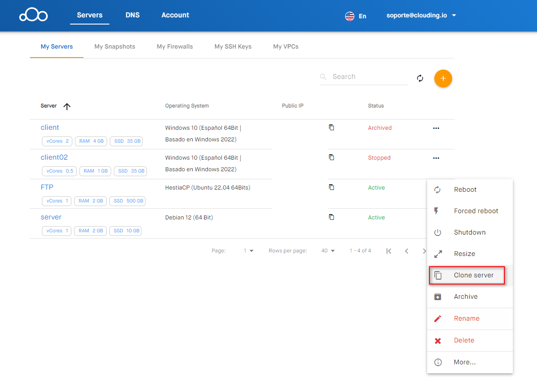This screenshot has width=537, height=392.
Task: Click the magnifier search icon
Action: (x=324, y=77)
